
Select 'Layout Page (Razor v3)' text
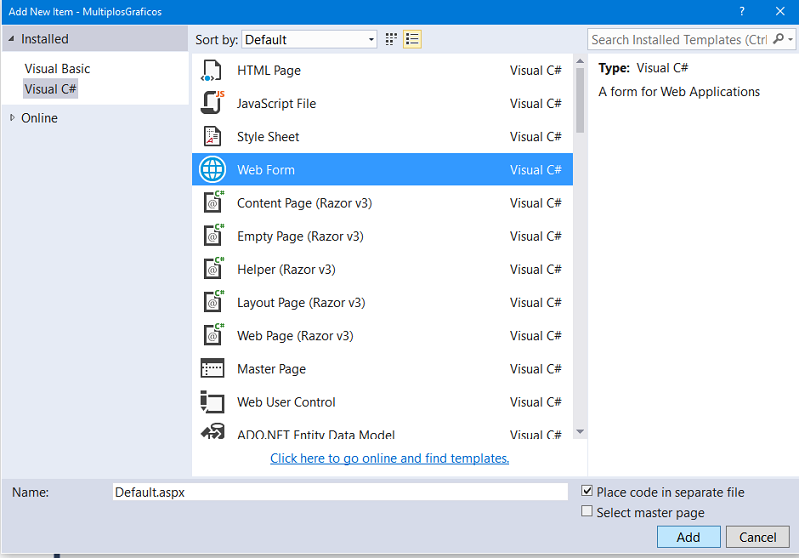click(301, 302)
